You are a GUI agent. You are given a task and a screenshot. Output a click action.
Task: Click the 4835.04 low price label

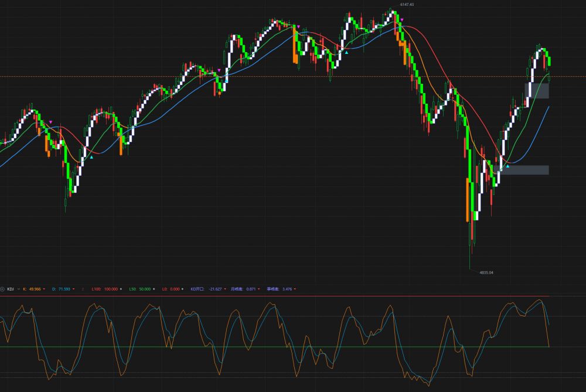(487, 272)
